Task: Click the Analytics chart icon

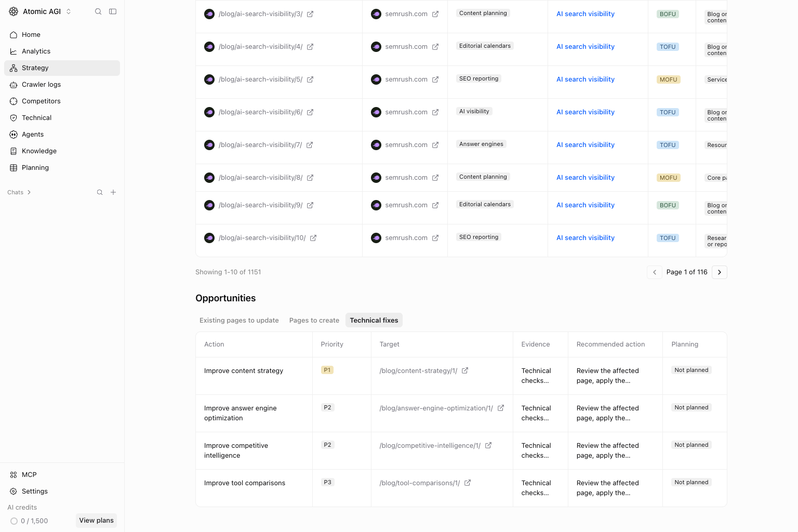Action: (x=14, y=51)
